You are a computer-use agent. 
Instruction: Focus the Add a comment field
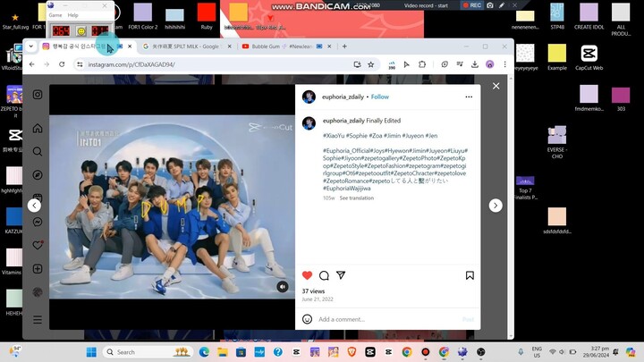386,319
